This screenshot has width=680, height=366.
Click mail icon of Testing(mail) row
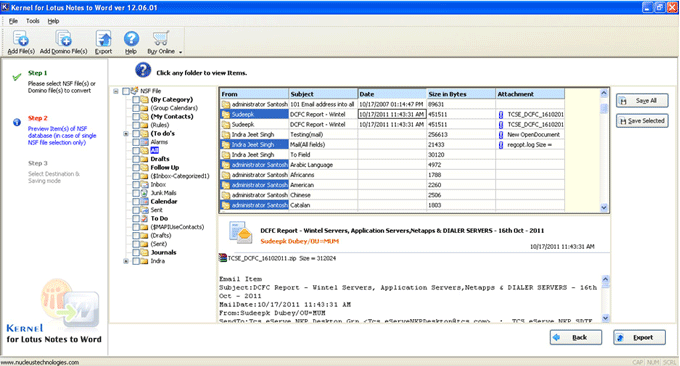226,135
